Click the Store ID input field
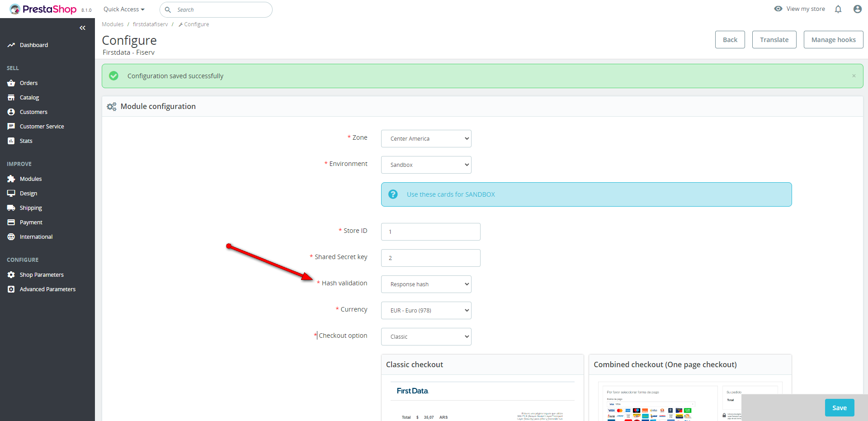The image size is (868, 421). (431, 232)
